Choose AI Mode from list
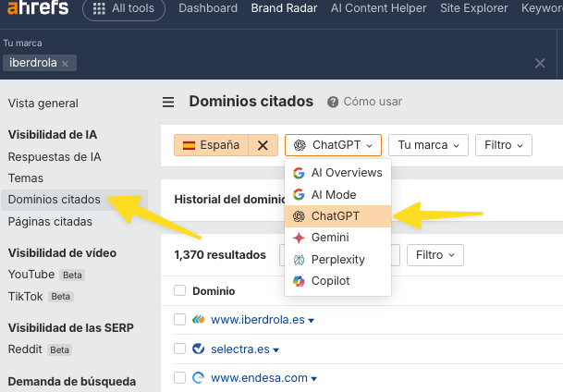563x392 pixels. (x=337, y=194)
